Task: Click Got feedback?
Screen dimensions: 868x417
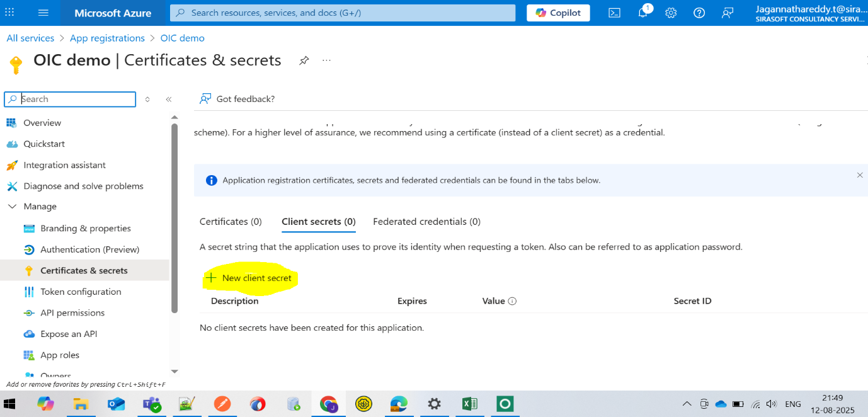Action: tap(237, 99)
